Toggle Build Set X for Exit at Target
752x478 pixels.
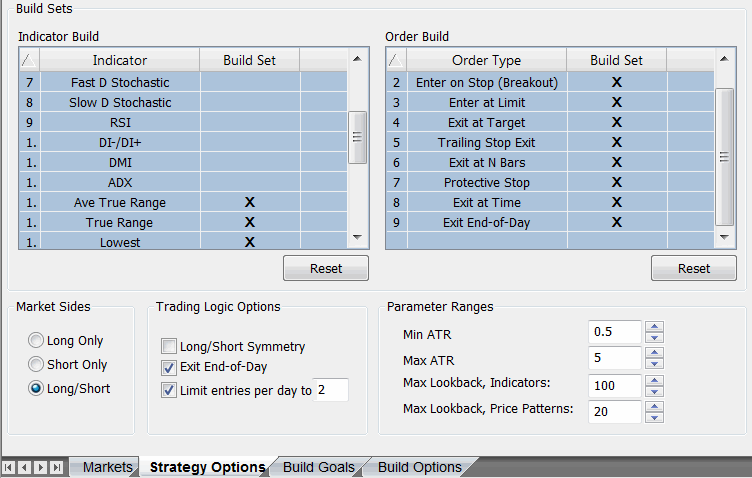(x=617, y=122)
